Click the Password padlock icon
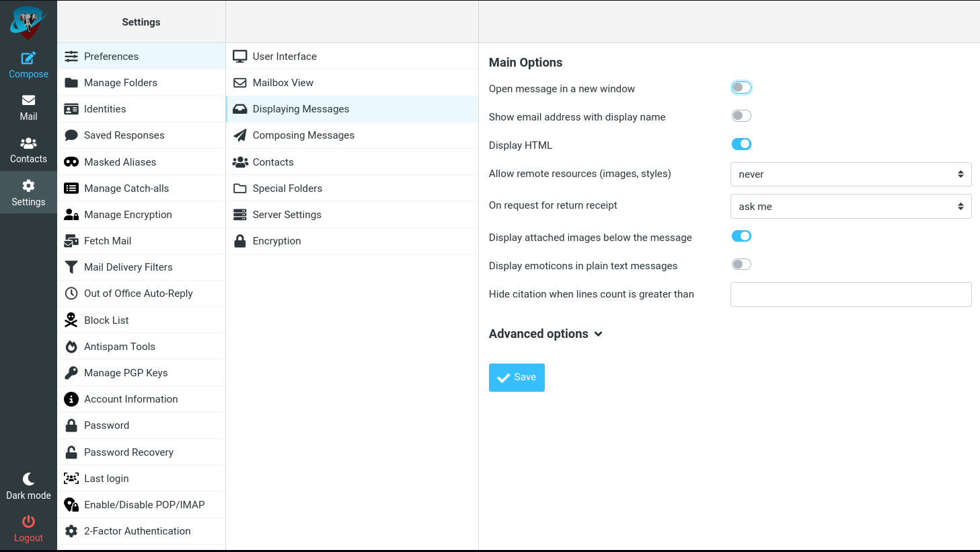The width and height of the screenshot is (980, 552). tap(71, 425)
